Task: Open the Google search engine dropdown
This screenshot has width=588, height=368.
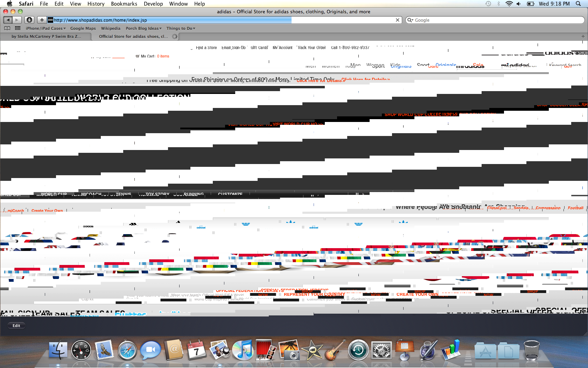Action: click(x=410, y=20)
